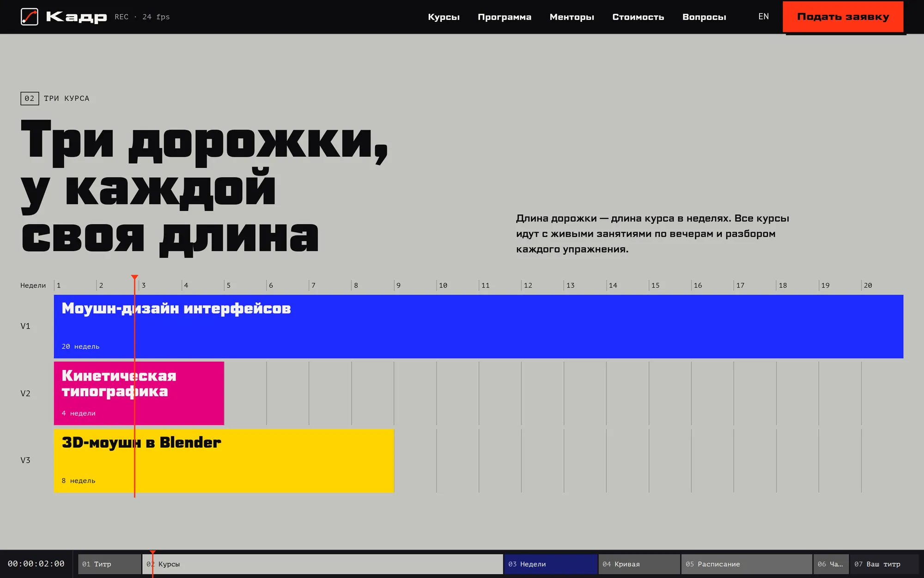Click the V1 track label
The width and height of the screenshot is (924, 578).
(25, 326)
